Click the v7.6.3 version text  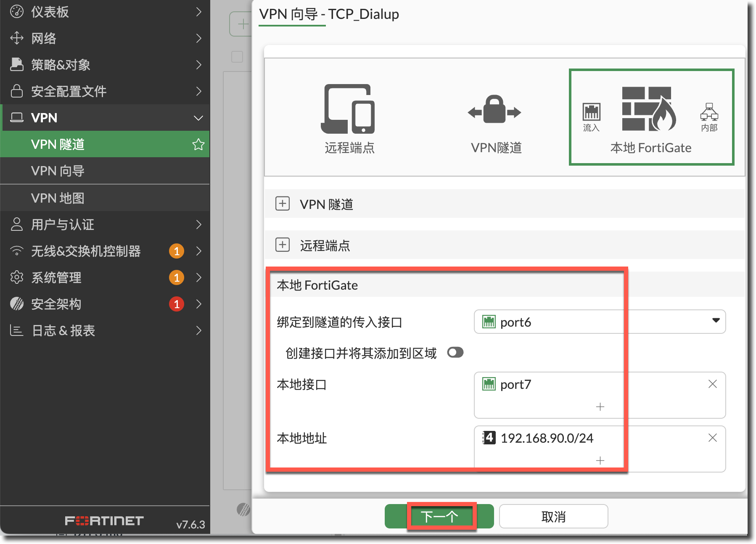click(190, 525)
